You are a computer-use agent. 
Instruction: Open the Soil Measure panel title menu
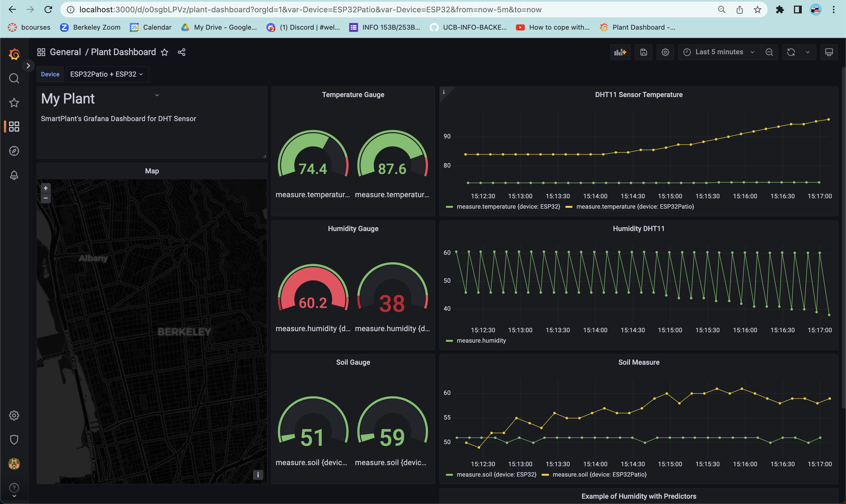pos(638,362)
